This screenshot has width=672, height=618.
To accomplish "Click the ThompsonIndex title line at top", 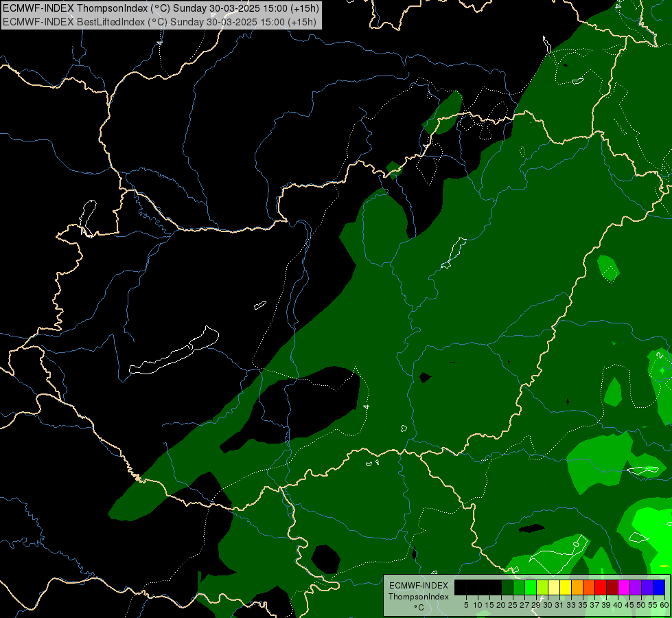I will (x=161, y=8).
